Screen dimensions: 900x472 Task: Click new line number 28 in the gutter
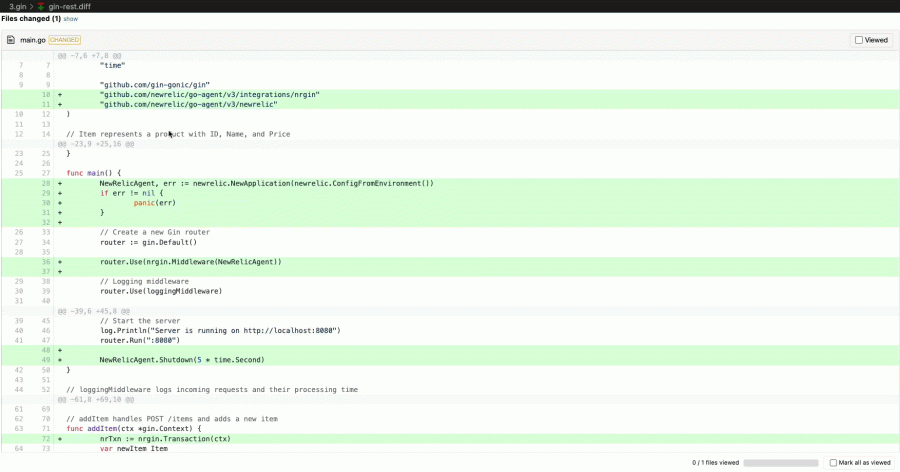(x=46, y=184)
